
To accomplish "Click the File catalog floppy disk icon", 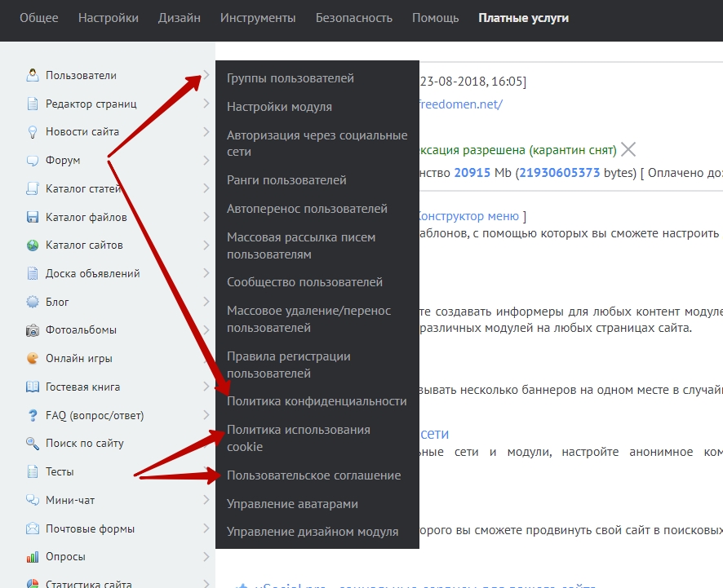I will coord(33,217).
